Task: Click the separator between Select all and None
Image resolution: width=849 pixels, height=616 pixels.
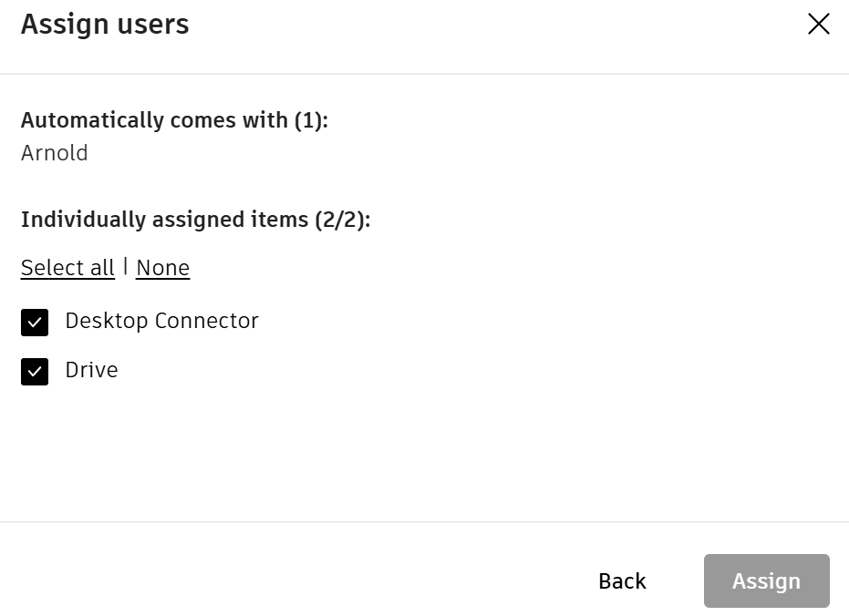Action: click(125, 267)
